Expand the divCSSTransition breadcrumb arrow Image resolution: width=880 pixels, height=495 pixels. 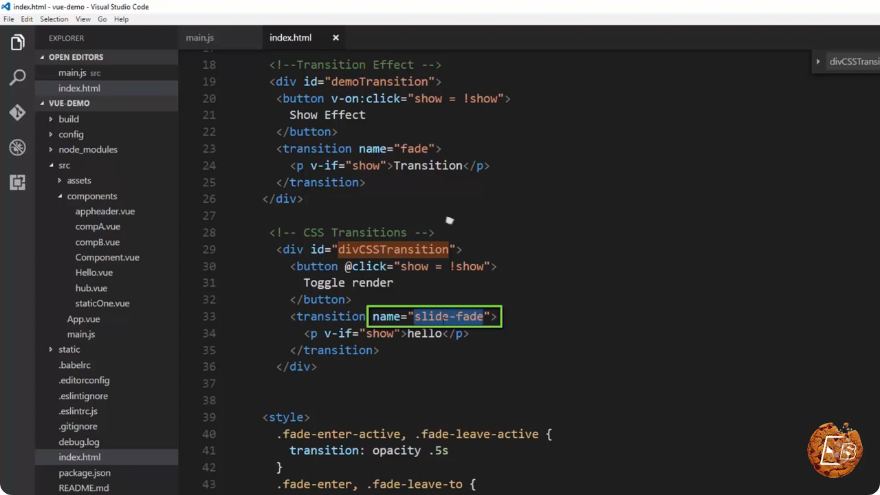[818, 61]
